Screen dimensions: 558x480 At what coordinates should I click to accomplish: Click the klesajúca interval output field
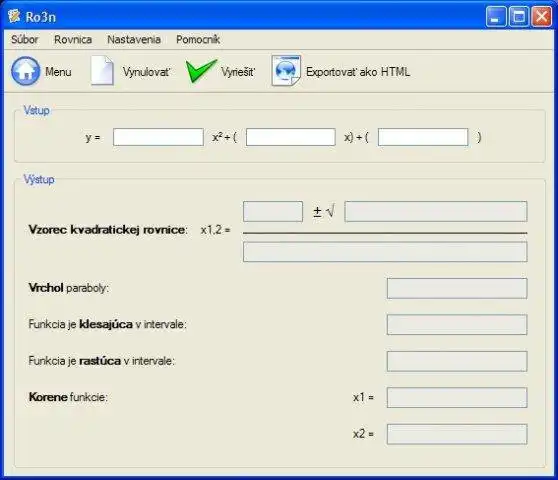pos(457,325)
